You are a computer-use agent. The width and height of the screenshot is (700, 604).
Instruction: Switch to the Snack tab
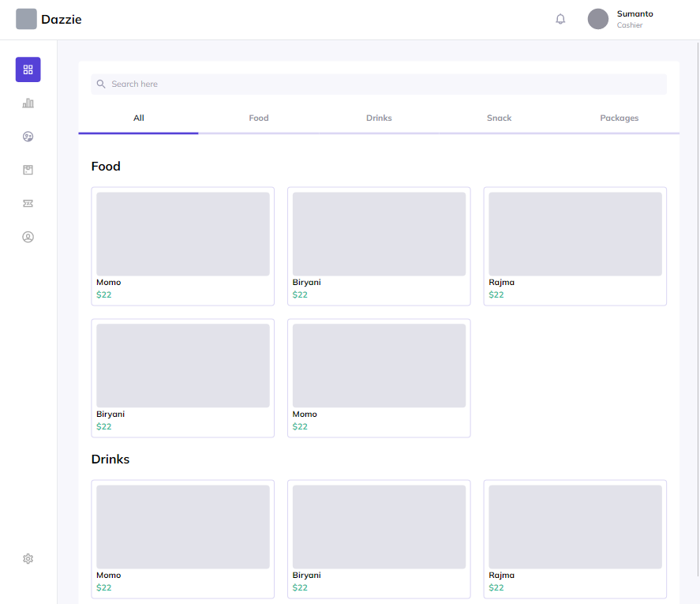[499, 118]
